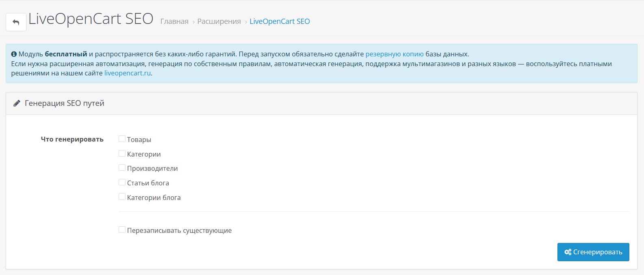This screenshot has width=644, height=275.
Task: Click the Сгенерировать button
Action: [593, 252]
